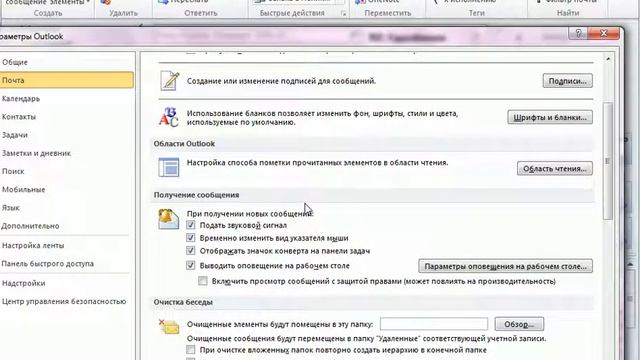
Task: Select the Почта category
Action: pos(67,80)
